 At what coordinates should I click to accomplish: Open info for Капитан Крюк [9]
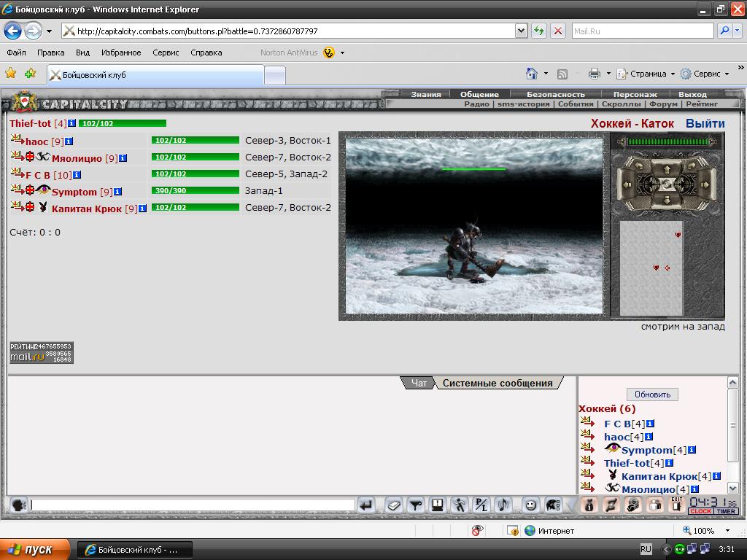click(x=142, y=209)
